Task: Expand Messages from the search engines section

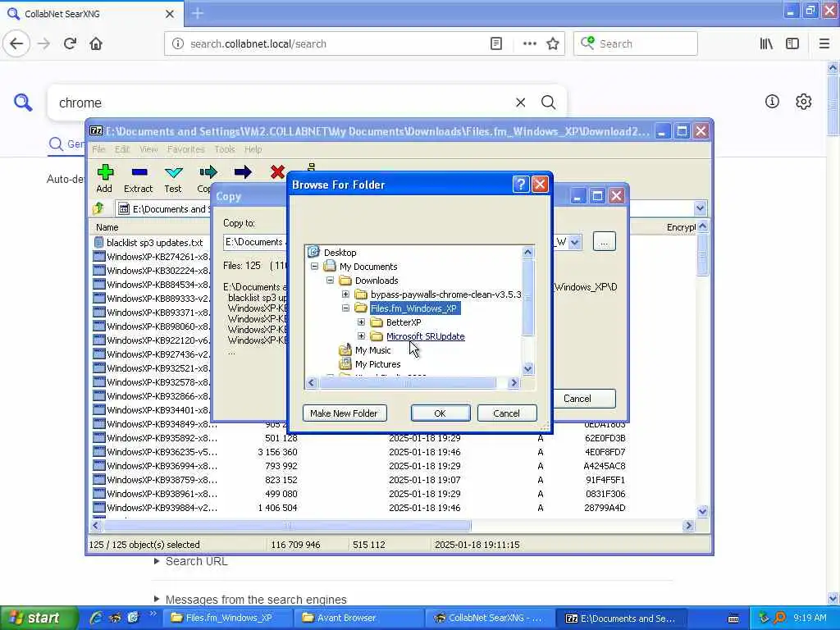Action: point(157,599)
